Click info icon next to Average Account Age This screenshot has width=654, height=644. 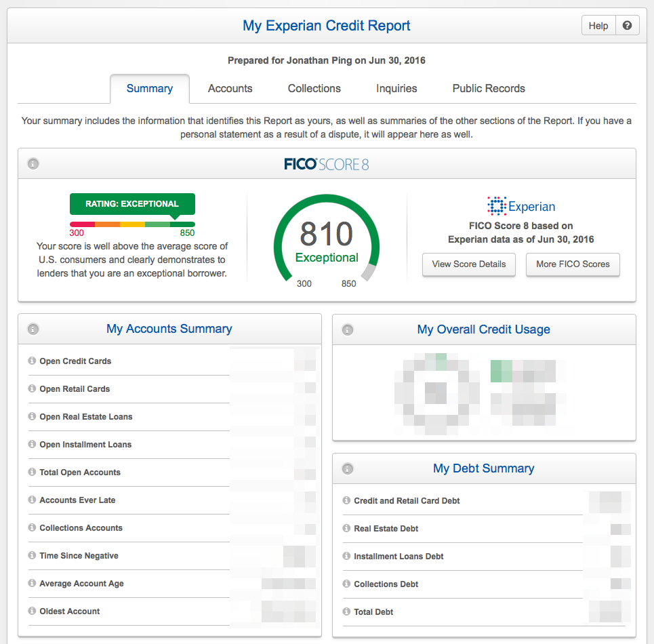point(32,583)
